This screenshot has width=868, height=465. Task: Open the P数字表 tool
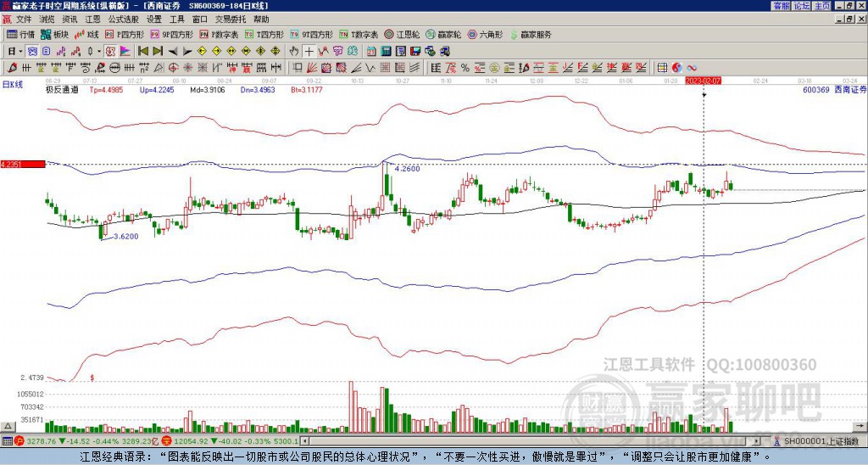pyautogui.click(x=219, y=34)
